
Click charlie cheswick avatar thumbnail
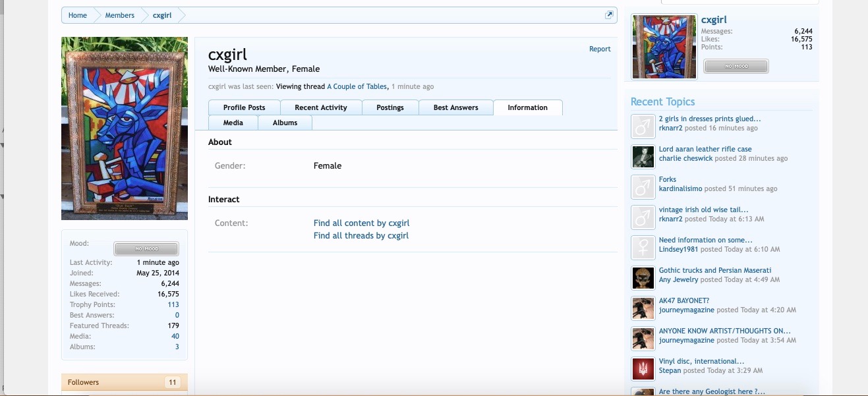pyautogui.click(x=643, y=156)
